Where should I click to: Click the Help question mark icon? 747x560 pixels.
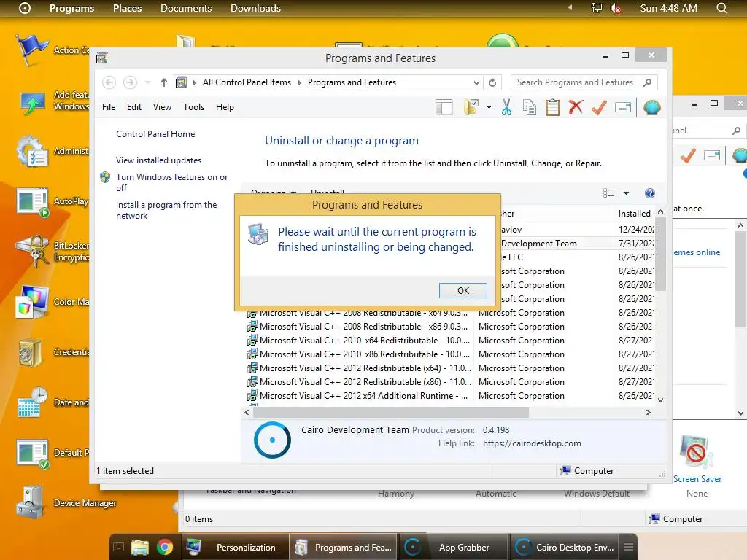pos(650,192)
